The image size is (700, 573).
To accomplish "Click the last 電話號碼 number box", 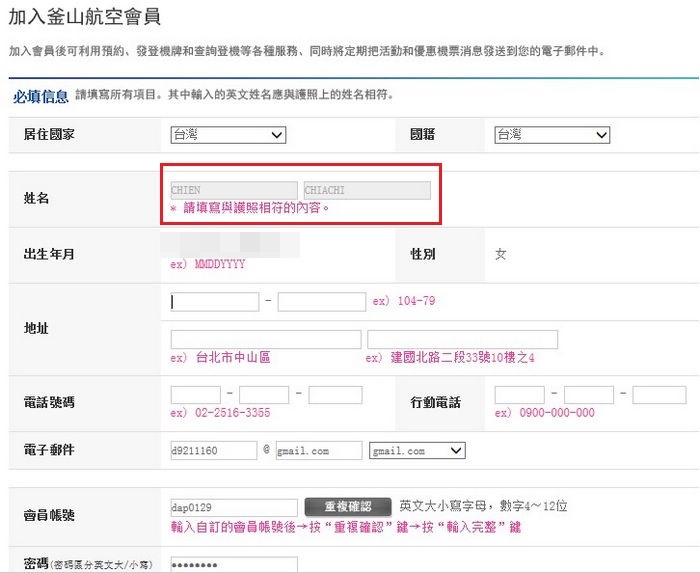I will coord(335,395).
